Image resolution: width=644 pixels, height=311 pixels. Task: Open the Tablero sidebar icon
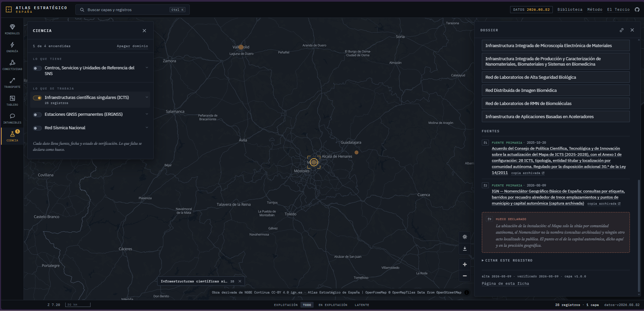12,101
